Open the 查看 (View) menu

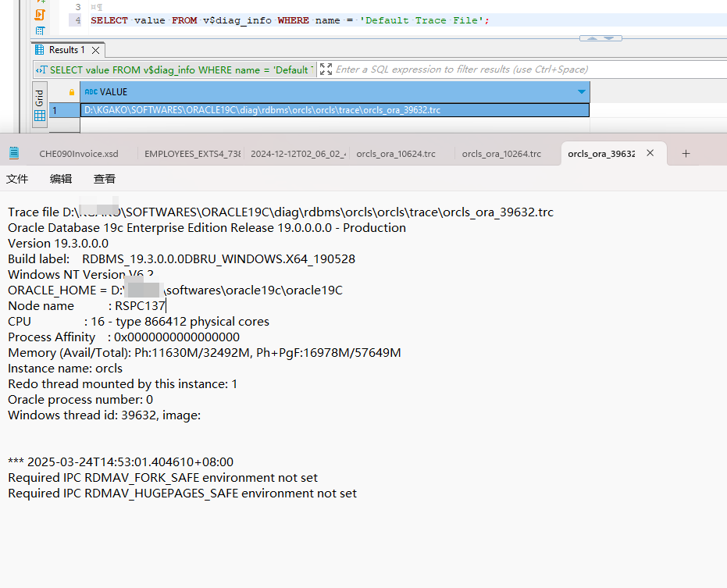coord(105,179)
